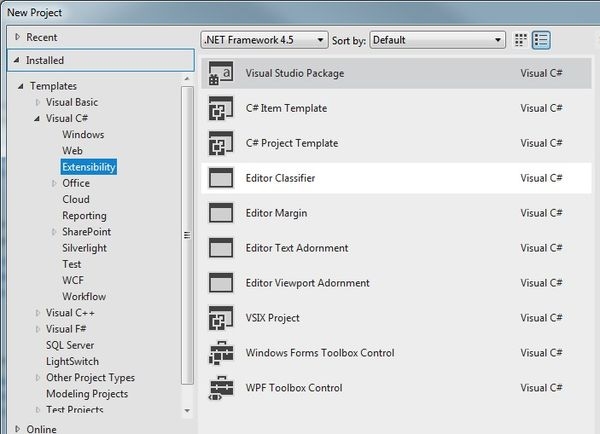Select the Cloud category
This screenshot has height=434, width=600.
coord(76,199)
